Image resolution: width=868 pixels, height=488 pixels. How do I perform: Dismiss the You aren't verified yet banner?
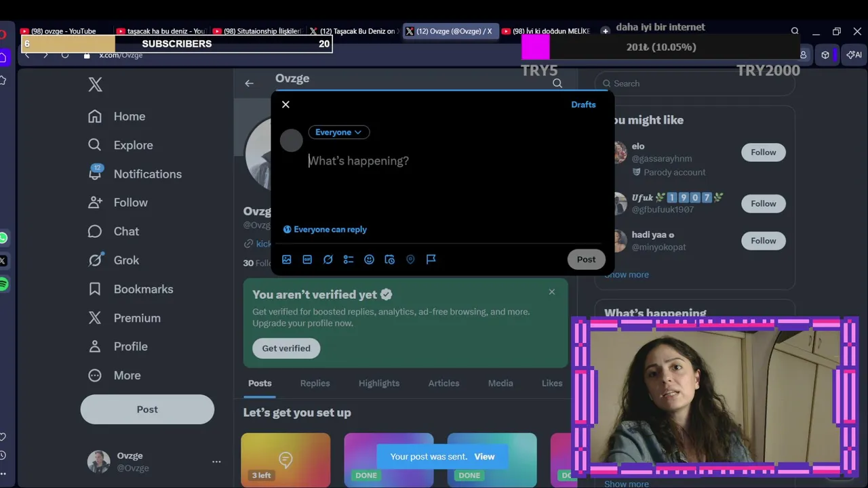(552, 291)
